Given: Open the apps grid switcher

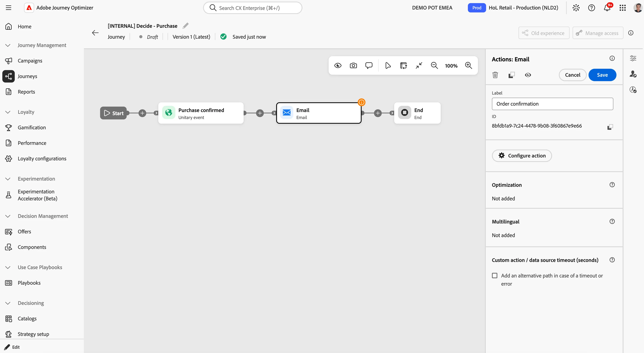Looking at the screenshot, I should [x=622, y=8].
